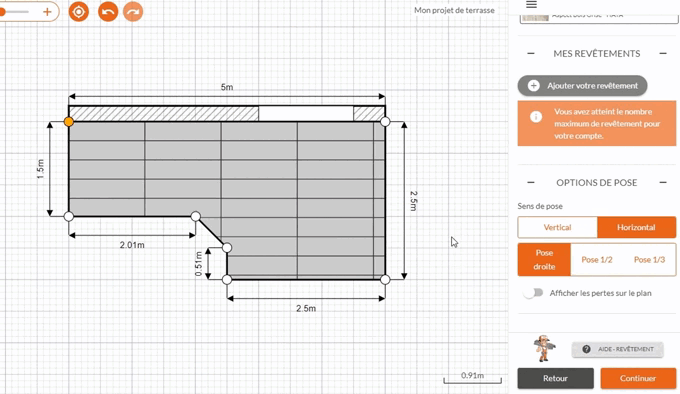The height and width of the screenshot is (394, 680).
Task: Click the worker mascot helper icon
Action: click(x=544, y=348)
